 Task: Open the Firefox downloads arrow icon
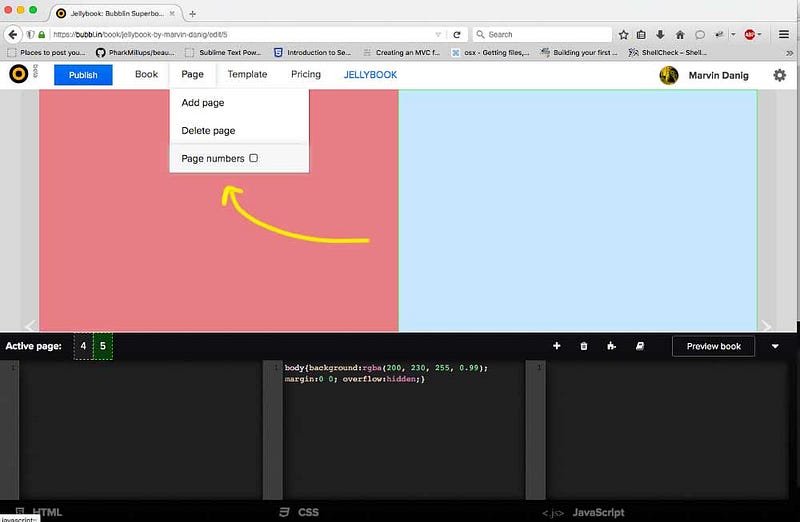pos(660,35)
